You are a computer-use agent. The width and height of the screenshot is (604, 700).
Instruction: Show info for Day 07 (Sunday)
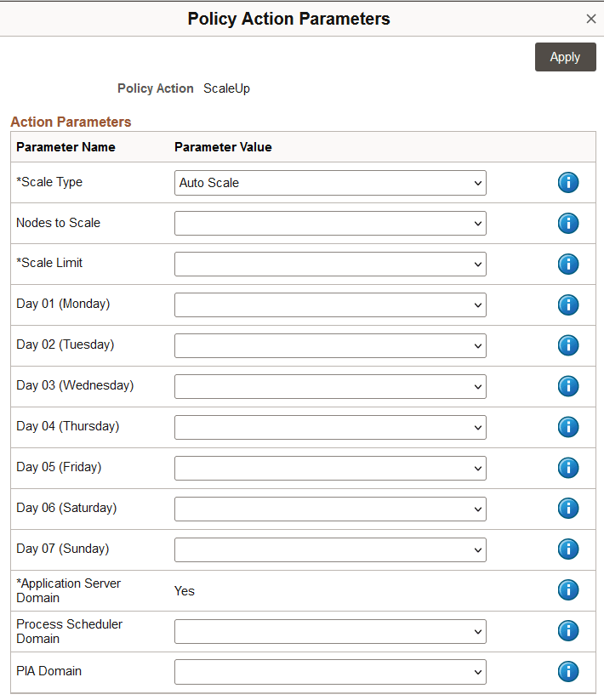click(x=568, y=549)
